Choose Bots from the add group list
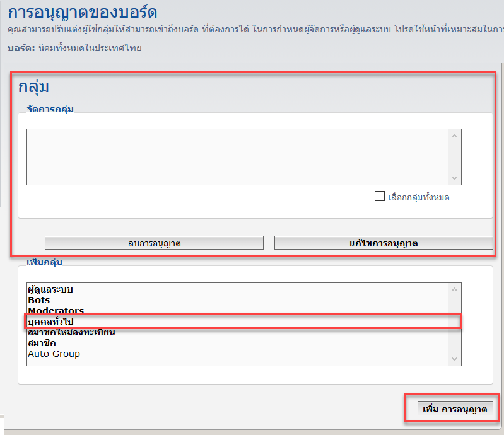The height and width of the screenshot is (435, 504). click(x=38, y=300)
